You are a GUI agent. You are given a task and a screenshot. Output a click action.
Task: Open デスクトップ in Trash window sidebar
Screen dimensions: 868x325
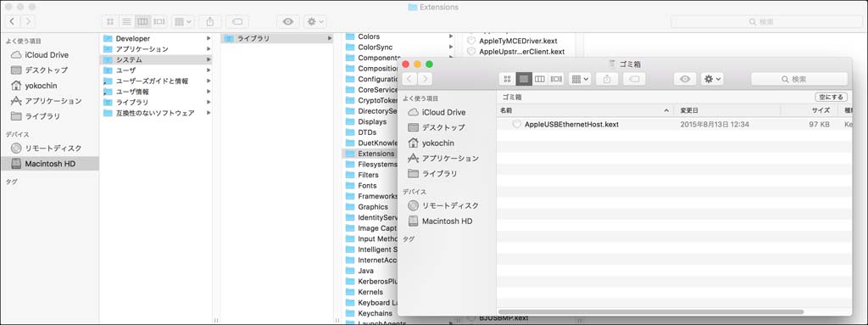tap(443, 127)
